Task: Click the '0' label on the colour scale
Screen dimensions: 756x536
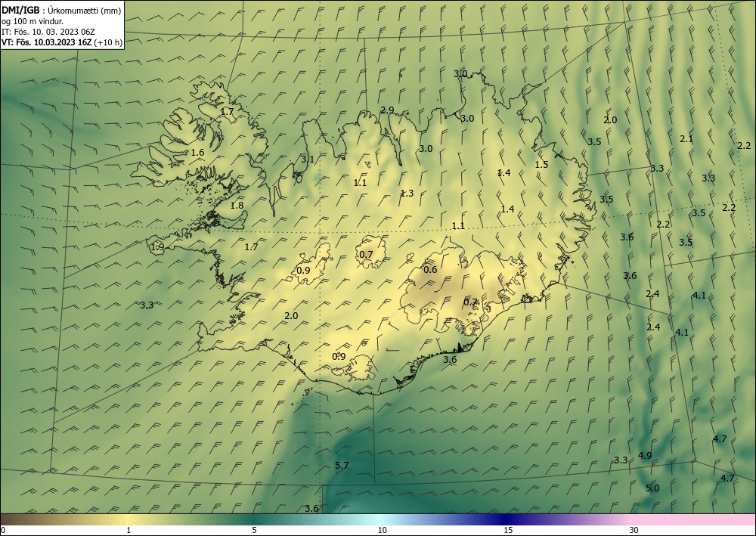Action: 3,531
